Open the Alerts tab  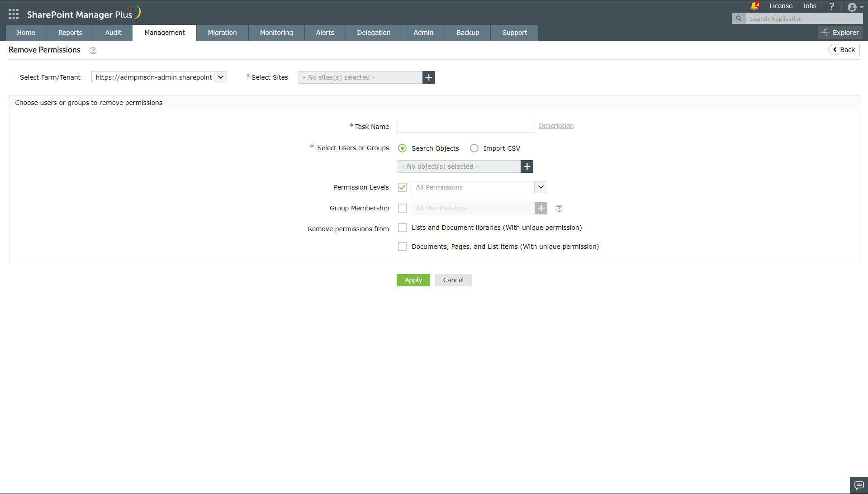(x=325, y=33)
